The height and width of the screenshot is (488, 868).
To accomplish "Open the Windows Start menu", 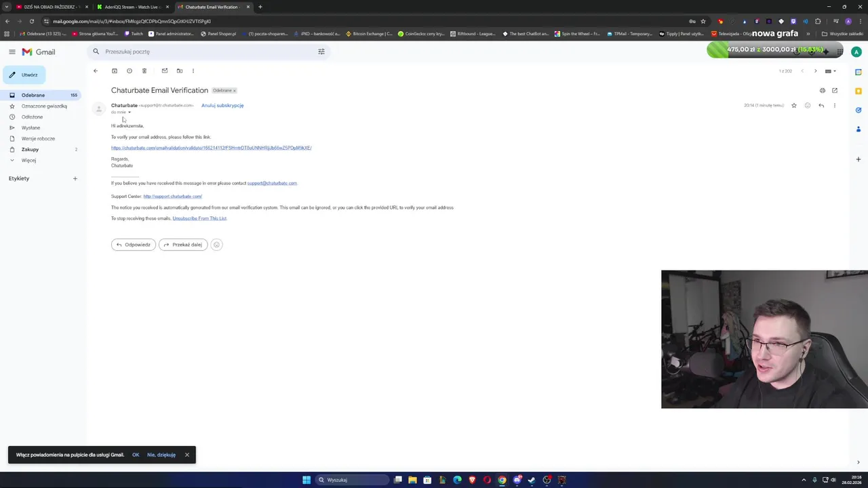I will tap(307, 480).
